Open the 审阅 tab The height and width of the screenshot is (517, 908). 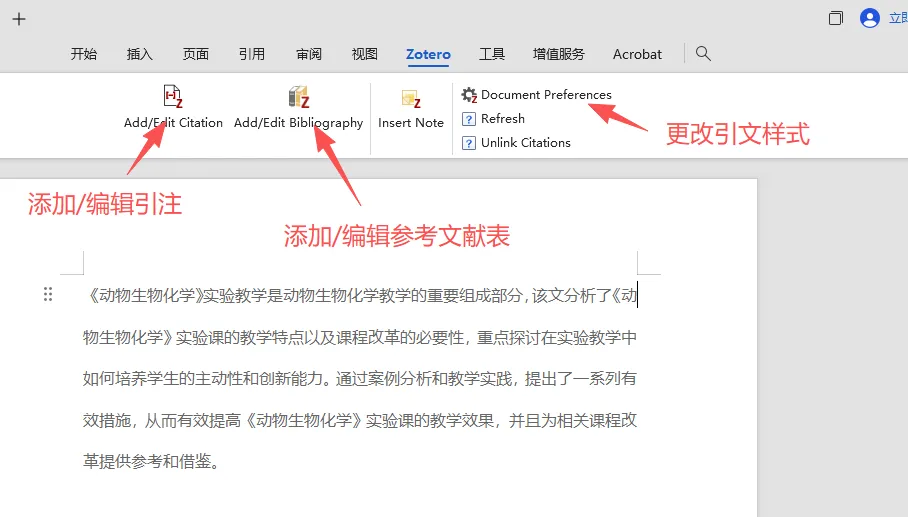coord(309,54)
